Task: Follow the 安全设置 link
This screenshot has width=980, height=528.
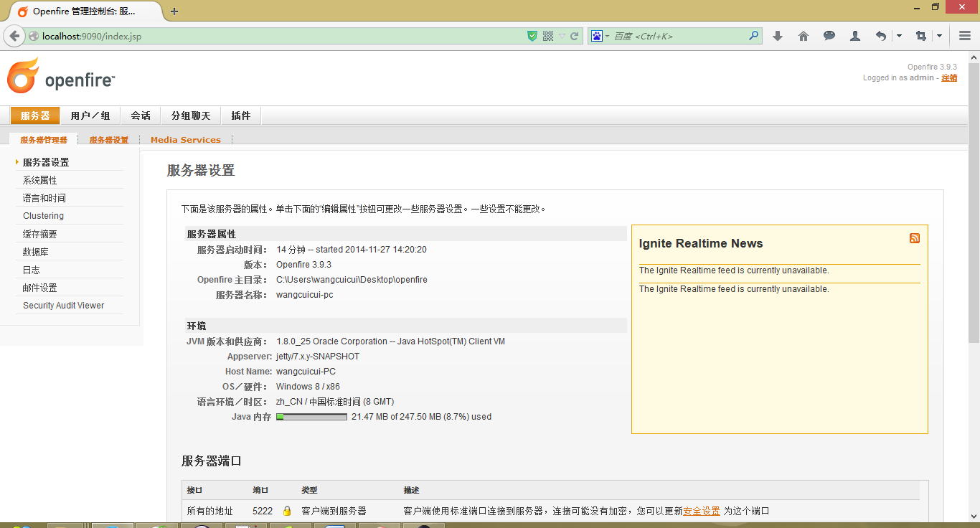Action: (702, 511)
